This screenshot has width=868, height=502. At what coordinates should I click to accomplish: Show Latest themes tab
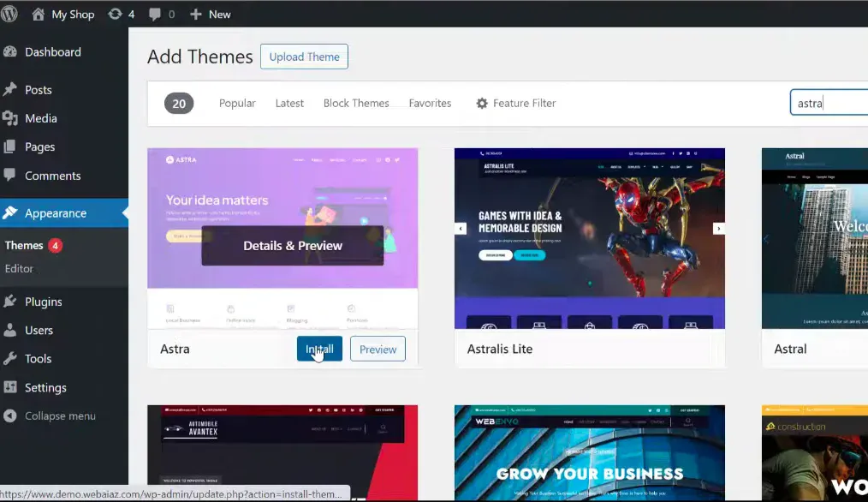(x=289, y=103)
